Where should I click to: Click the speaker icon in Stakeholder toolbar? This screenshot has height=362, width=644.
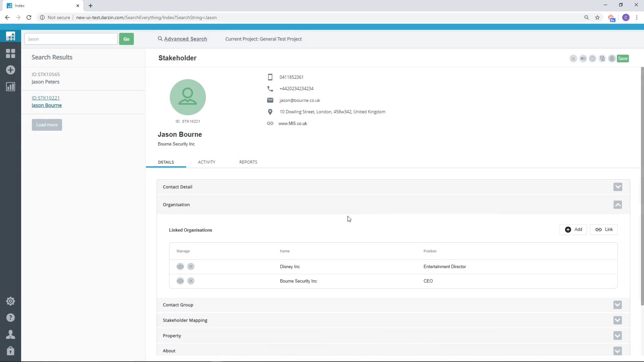click(x=583, y=59)
